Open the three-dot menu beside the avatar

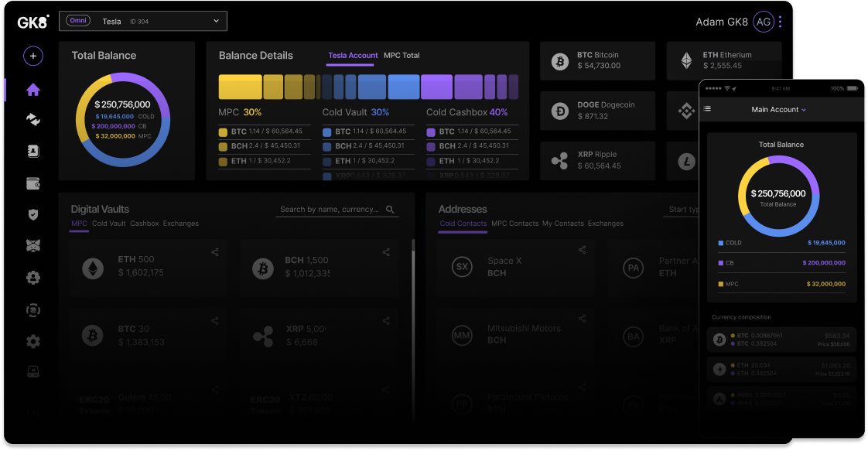pos(781,22)
